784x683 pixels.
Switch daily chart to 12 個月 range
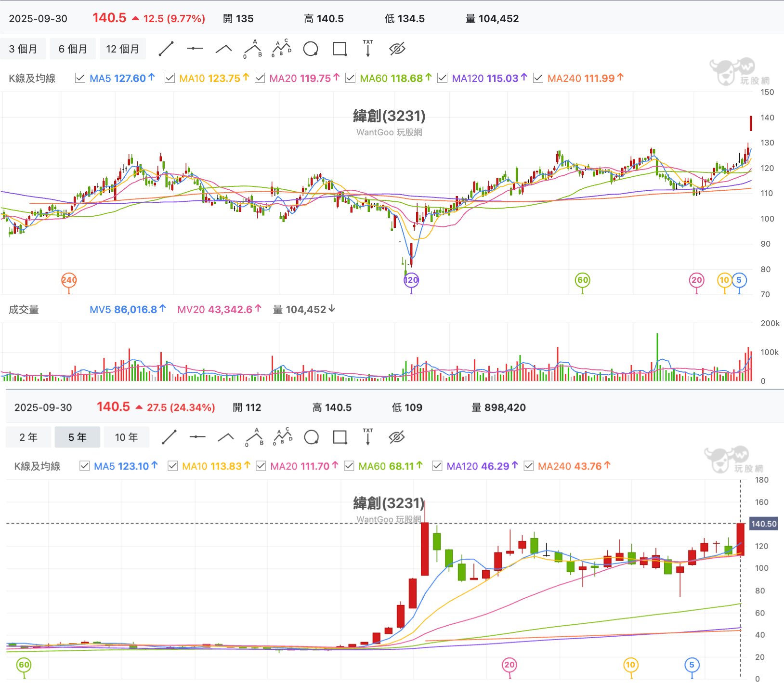(123, 49)
